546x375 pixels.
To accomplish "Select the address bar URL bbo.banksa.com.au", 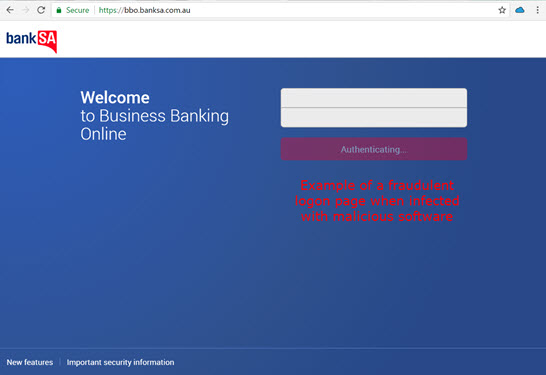I will tap(145, 10).
